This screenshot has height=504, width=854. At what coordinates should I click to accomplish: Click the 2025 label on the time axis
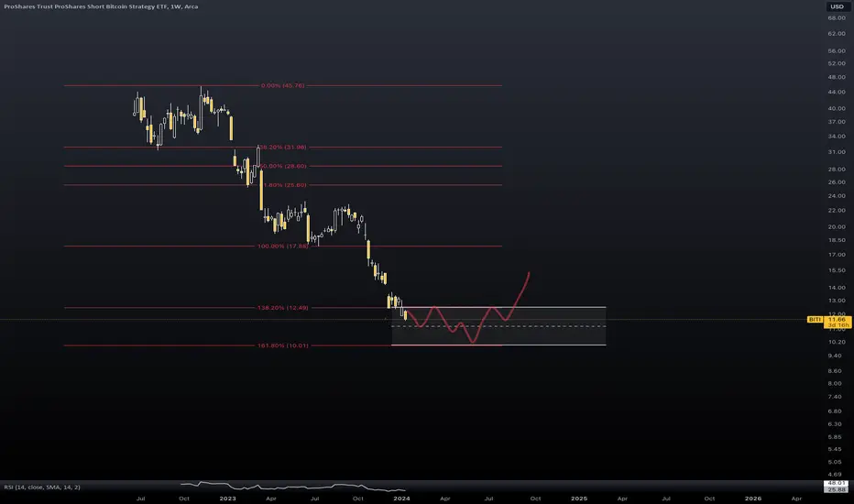pyautogui.click(x=579, y=499)
